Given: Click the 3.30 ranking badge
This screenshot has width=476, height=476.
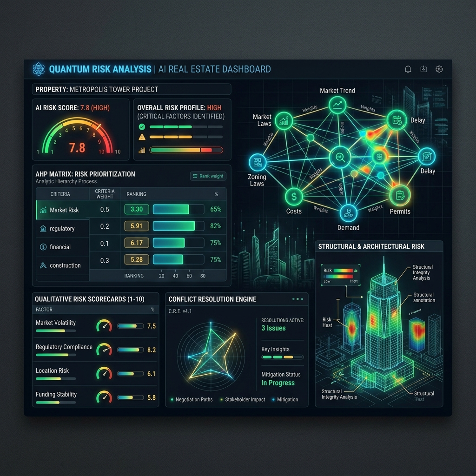Looking at the screenshot, I should [x=137, y=209].
